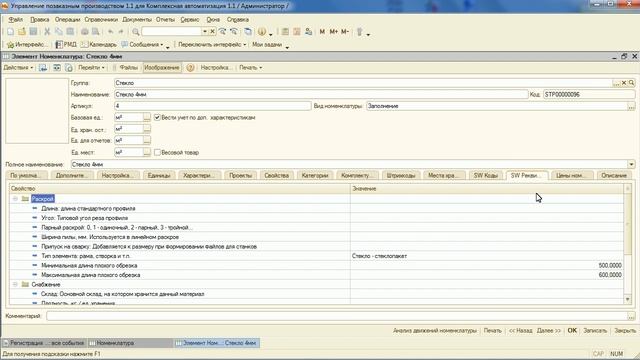Open the Help info icon in main toolbar

tap(262, 31)
